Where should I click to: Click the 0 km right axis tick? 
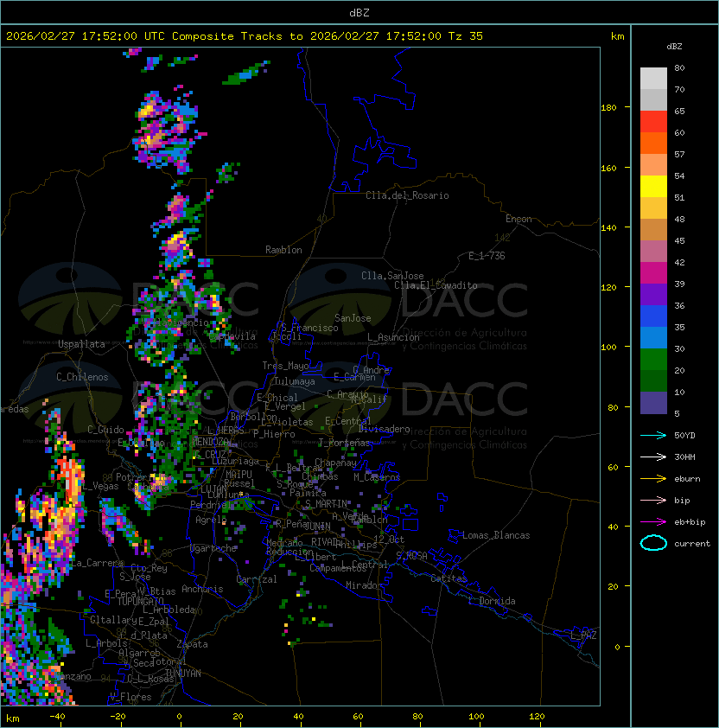pyautogui.click(x=617, y=648)
